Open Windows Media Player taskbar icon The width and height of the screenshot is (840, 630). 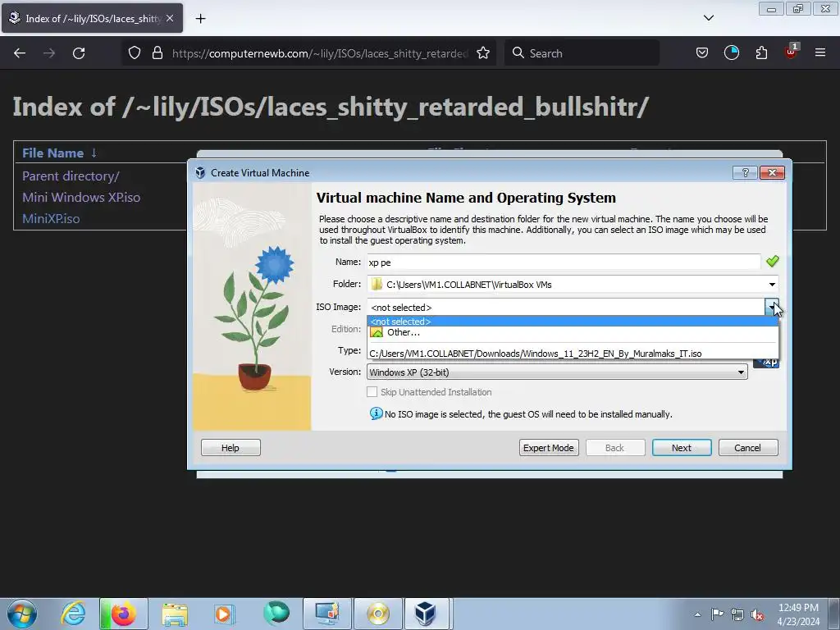click(x=225, y=614)
